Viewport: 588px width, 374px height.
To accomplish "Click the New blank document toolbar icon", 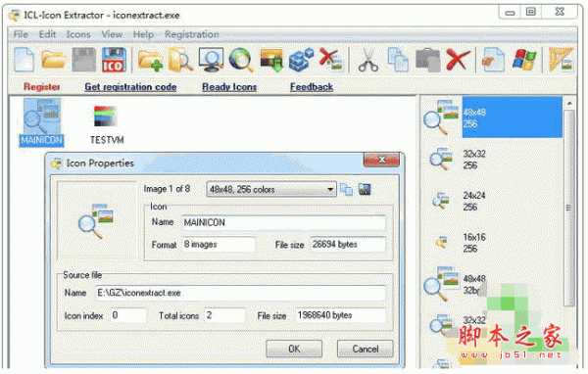I will pyautogui.click(x=24, y=60).
